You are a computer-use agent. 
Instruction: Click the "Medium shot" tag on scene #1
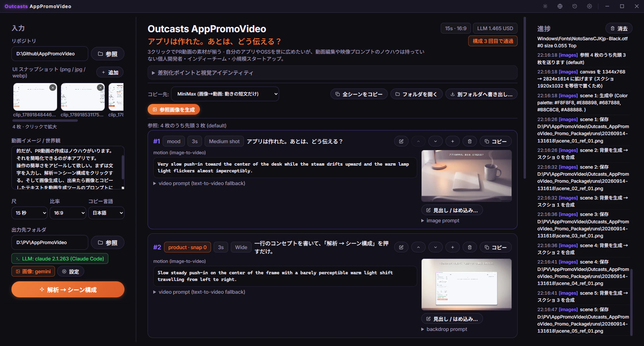click(224, 141)
